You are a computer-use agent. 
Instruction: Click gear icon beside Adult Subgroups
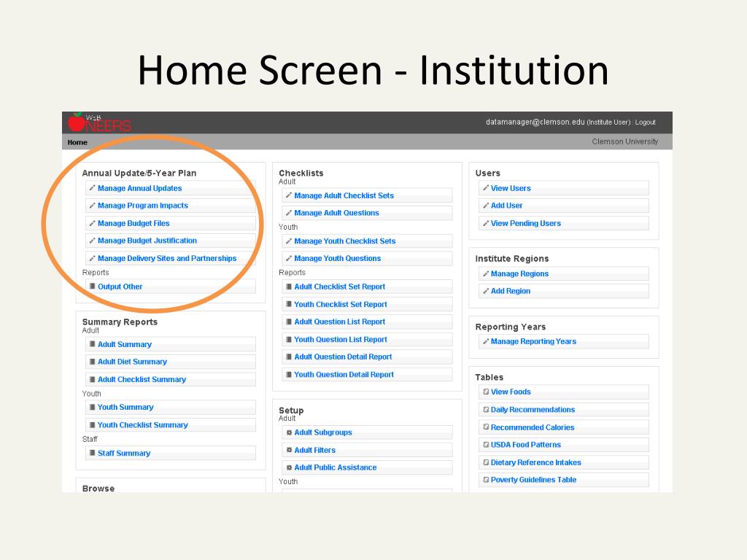coord(289,432)
